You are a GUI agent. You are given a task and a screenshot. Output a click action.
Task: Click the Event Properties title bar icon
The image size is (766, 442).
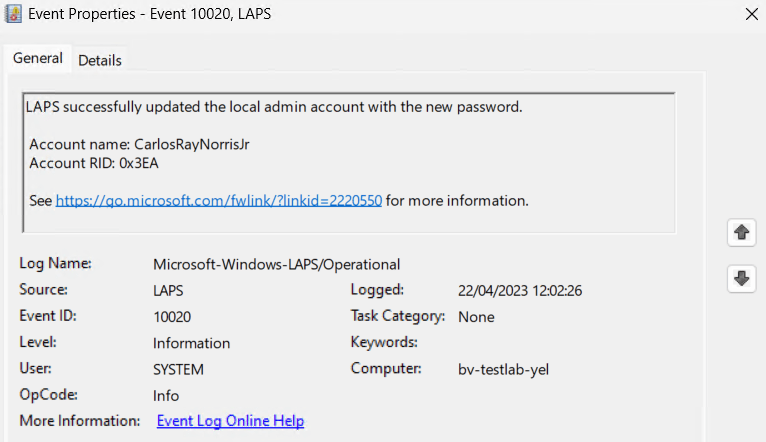[13, 14]
